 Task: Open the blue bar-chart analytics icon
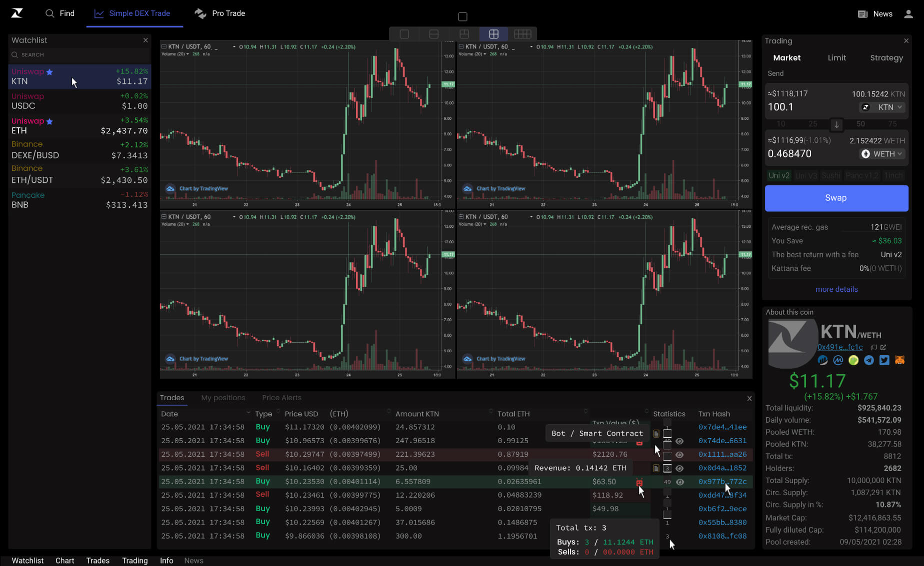click(x=822, y=360)
